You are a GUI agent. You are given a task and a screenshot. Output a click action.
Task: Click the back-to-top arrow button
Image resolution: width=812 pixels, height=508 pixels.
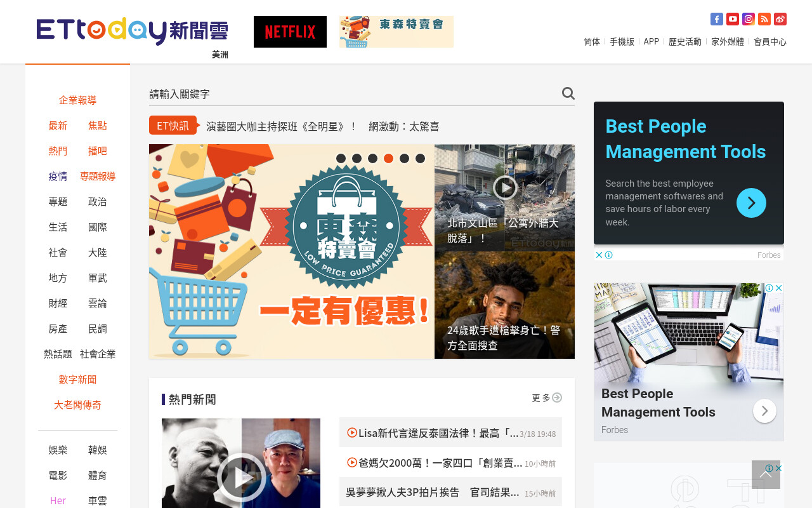point(766,474)
